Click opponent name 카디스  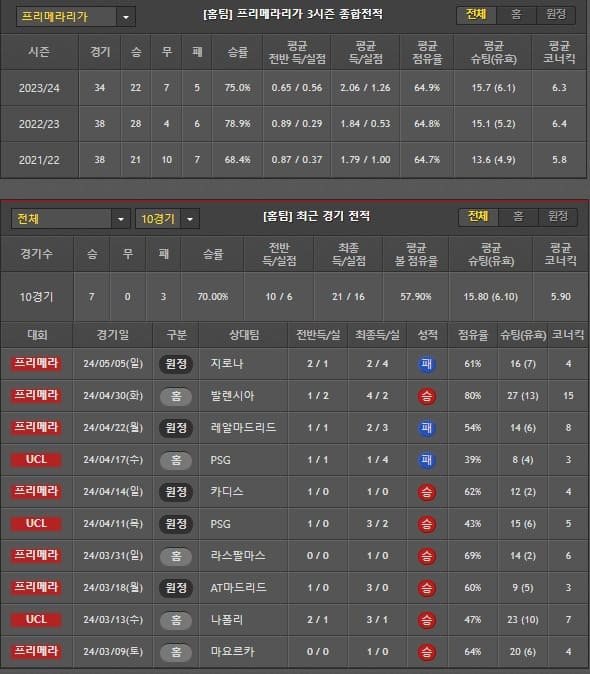226,491
